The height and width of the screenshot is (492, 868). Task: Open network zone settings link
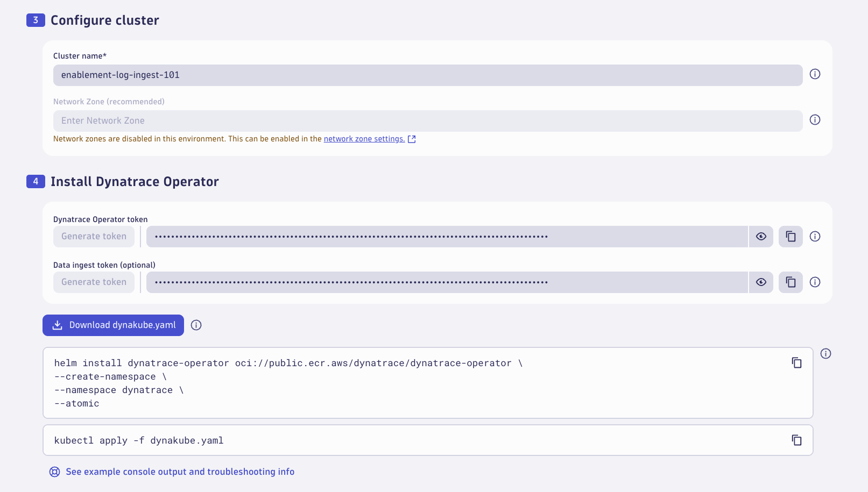tap(364, 139)
